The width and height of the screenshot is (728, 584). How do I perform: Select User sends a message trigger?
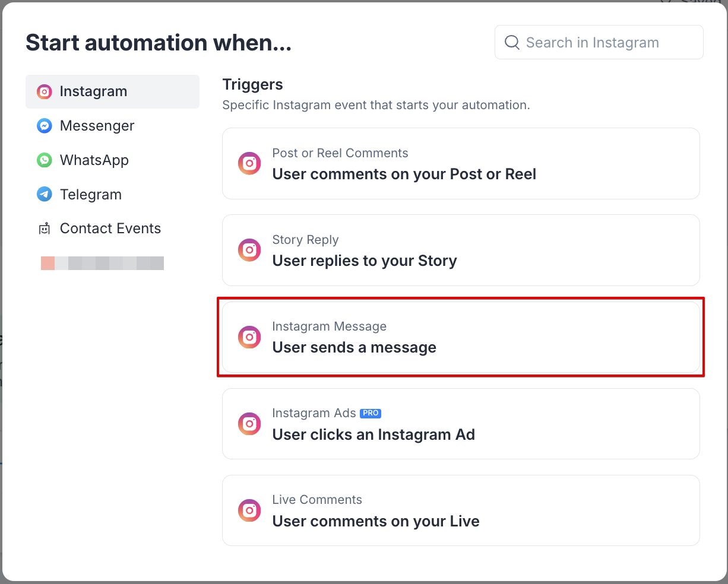tap(461, 337)
